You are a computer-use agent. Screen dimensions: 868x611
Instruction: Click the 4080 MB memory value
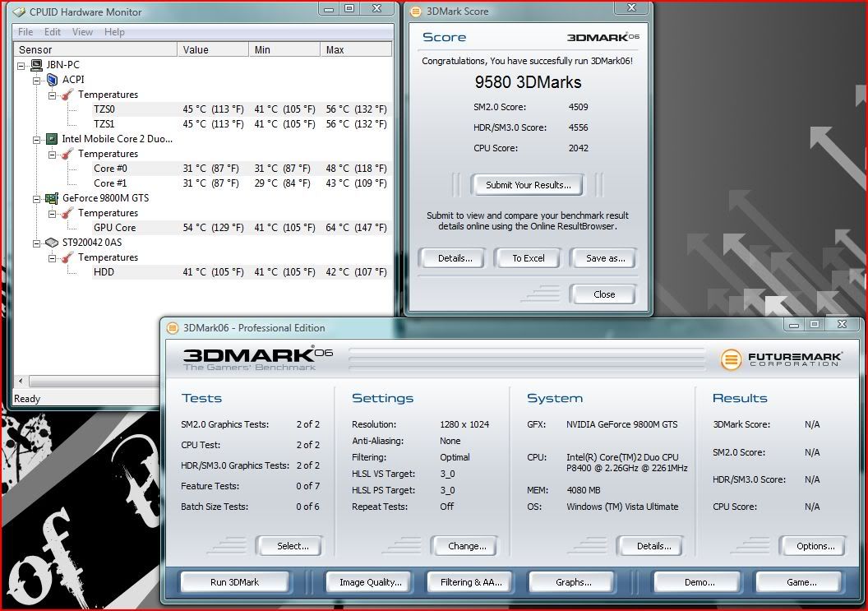point(584,490)
